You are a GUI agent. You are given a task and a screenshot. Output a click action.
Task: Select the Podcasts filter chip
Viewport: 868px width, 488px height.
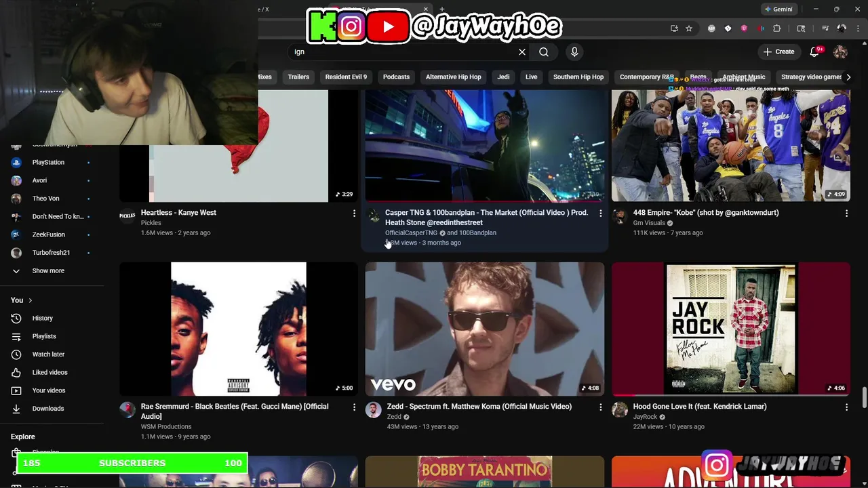pos(396,77)
